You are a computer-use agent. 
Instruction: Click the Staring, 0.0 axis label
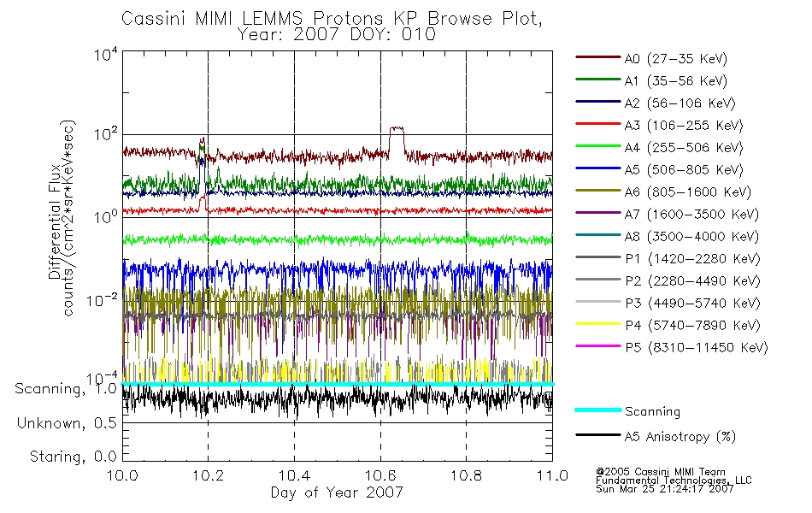[73, 457]
